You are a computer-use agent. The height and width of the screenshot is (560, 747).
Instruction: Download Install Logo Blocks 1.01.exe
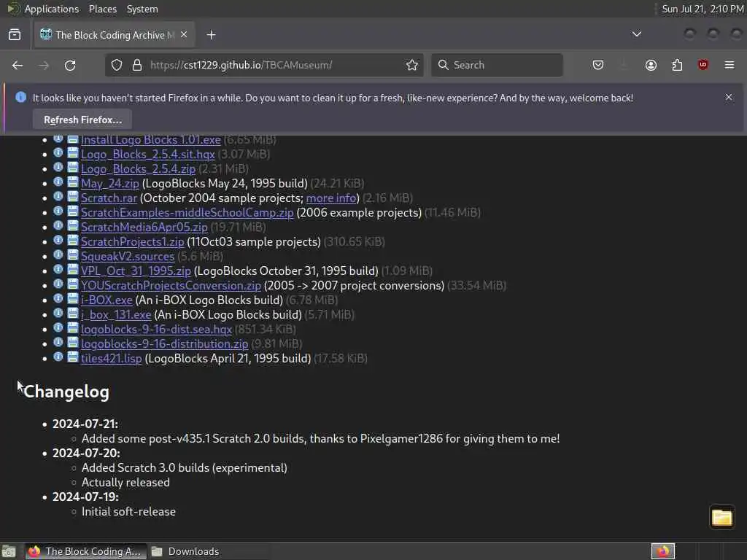pyautogui.click(x=151, y=140)
